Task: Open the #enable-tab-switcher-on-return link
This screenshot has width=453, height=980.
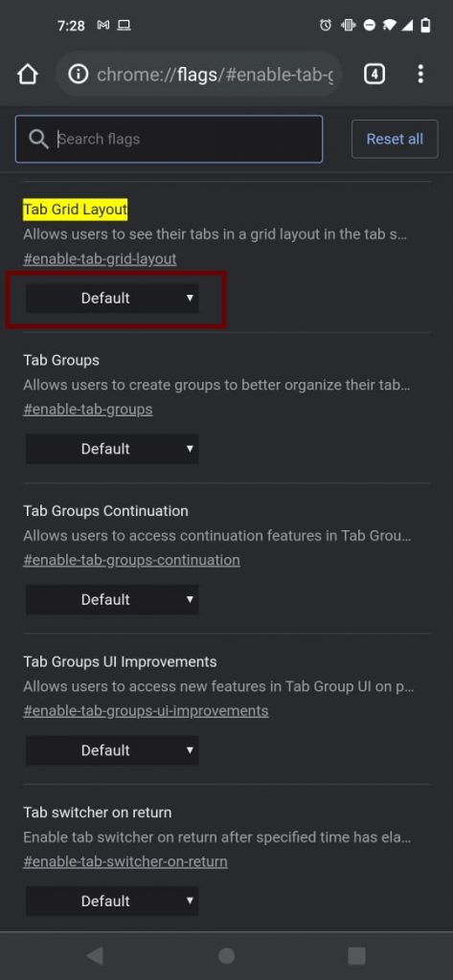Action: [x=125, y=862]
